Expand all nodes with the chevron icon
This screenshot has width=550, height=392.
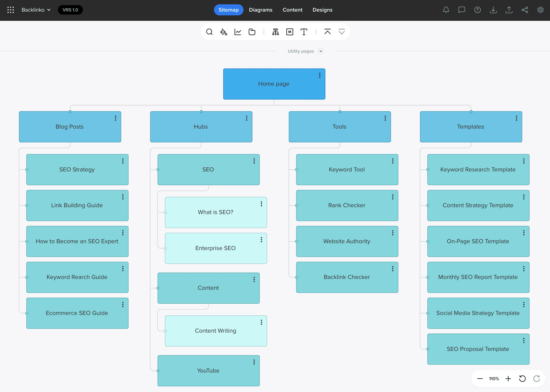coord(342,32)
